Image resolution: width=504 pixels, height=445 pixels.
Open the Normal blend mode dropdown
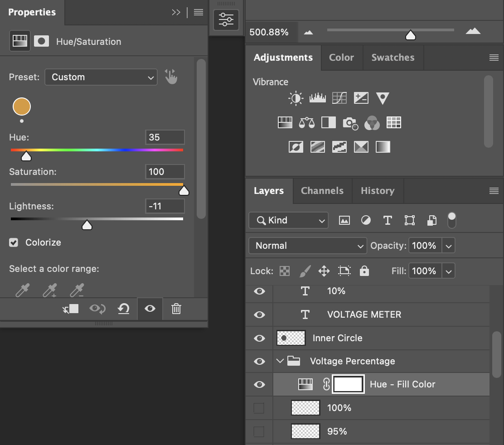pyautogui.click(x=308, y=246)
